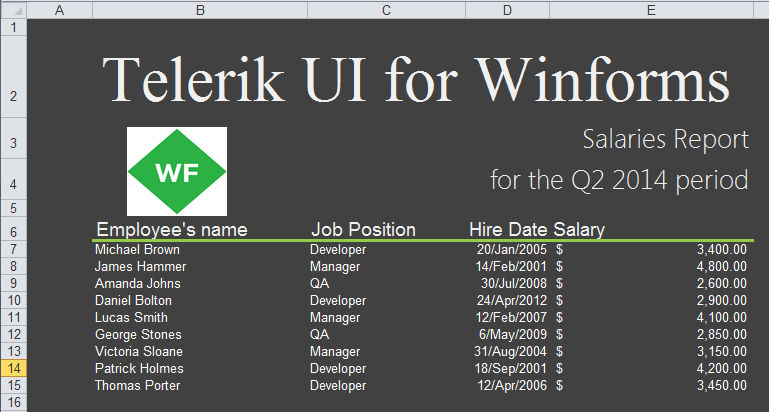
Task: Select hire date 18/Sep/2001
Action: (511, 368)
